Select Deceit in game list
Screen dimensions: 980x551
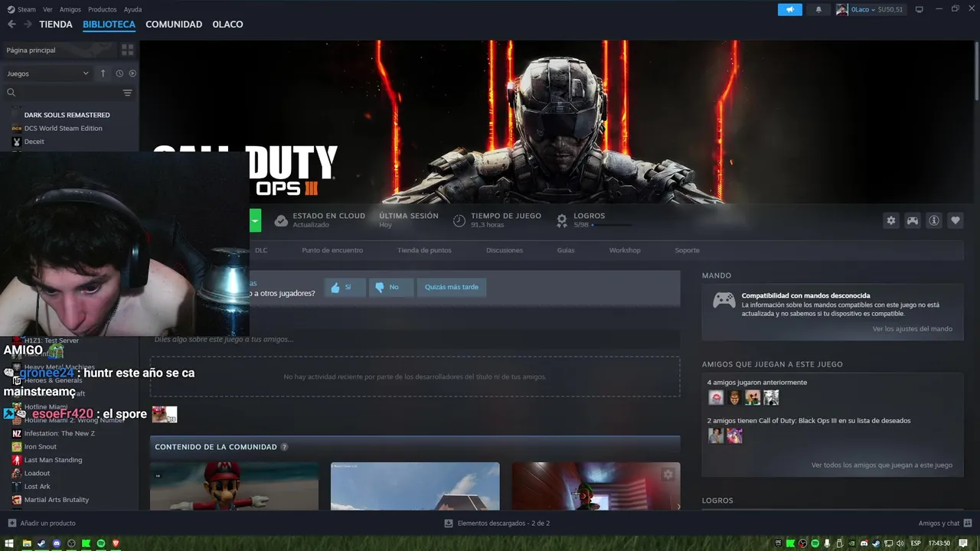[x=34, y=142]
